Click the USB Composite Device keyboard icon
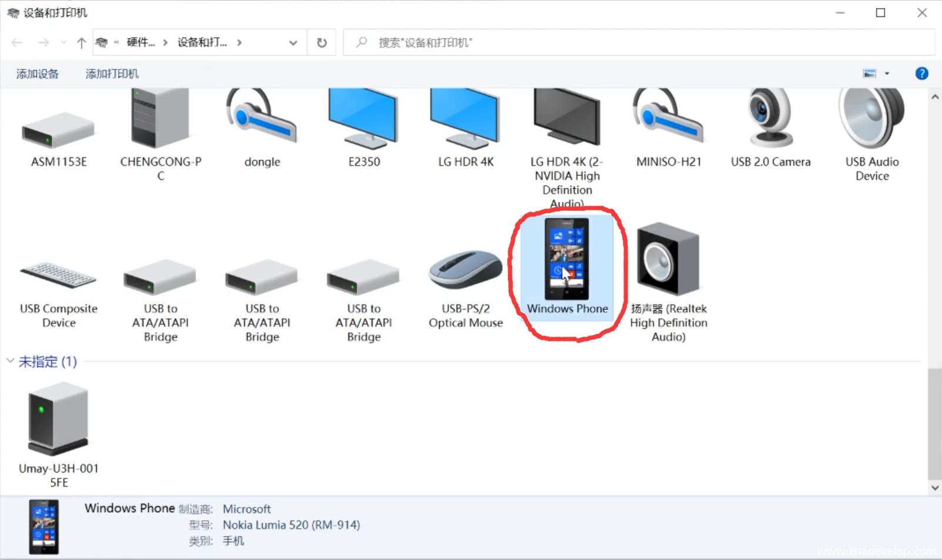The image size is (942, 560). (x=58, y=275)
